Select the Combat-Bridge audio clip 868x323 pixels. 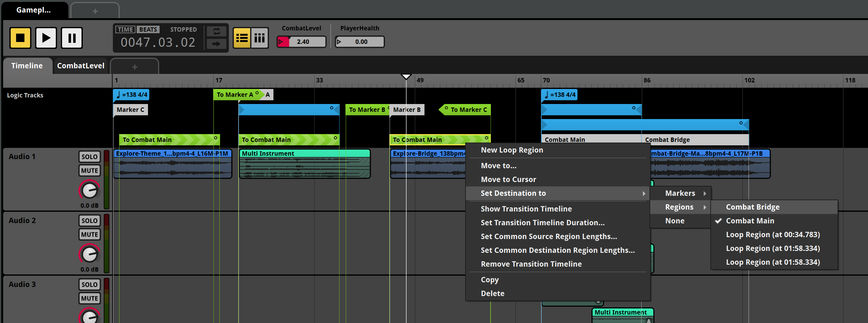710,164
